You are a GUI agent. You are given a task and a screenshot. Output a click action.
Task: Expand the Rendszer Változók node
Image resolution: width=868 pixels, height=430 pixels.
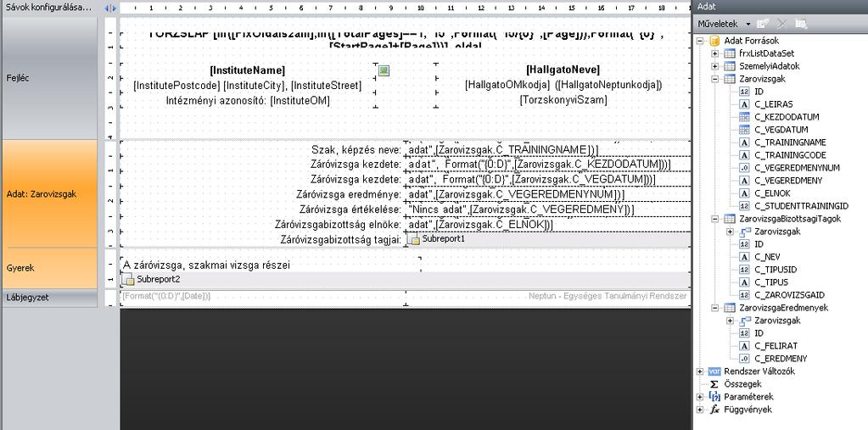[700, 371]
